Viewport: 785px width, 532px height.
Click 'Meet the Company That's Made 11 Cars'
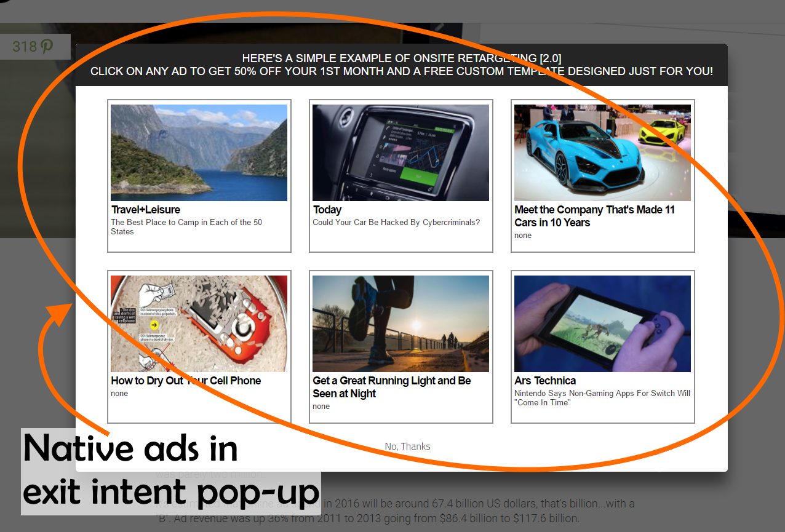(x=594, y=216)
